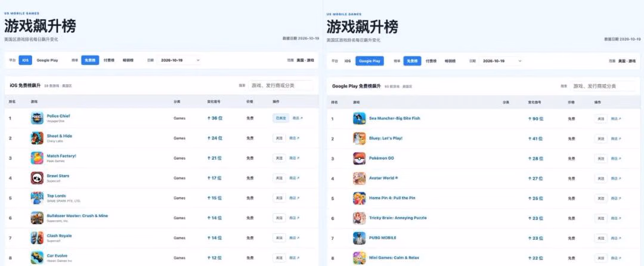Screen dimensions: 644x266
Task: Click 关注 button for Bulldozer Master
Action: [279, 218]
